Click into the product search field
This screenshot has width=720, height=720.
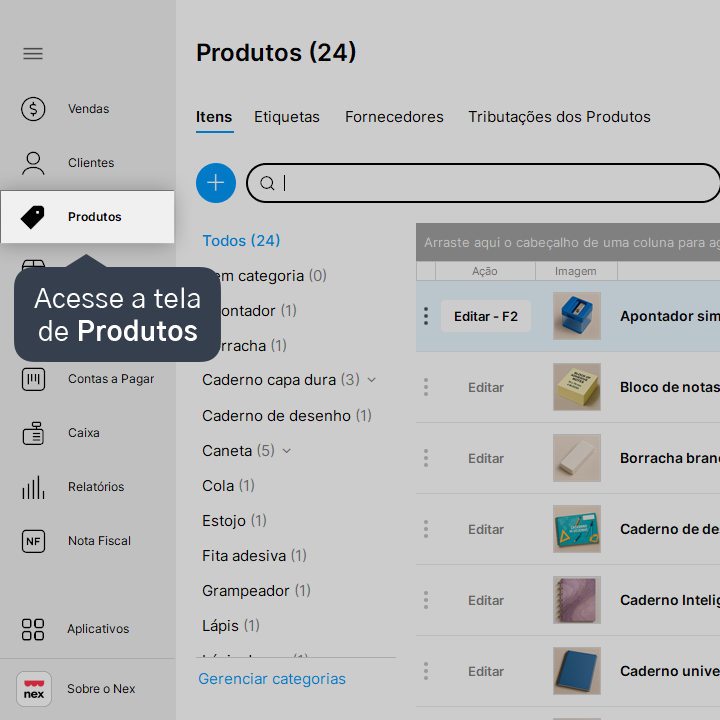coord(483,183)
